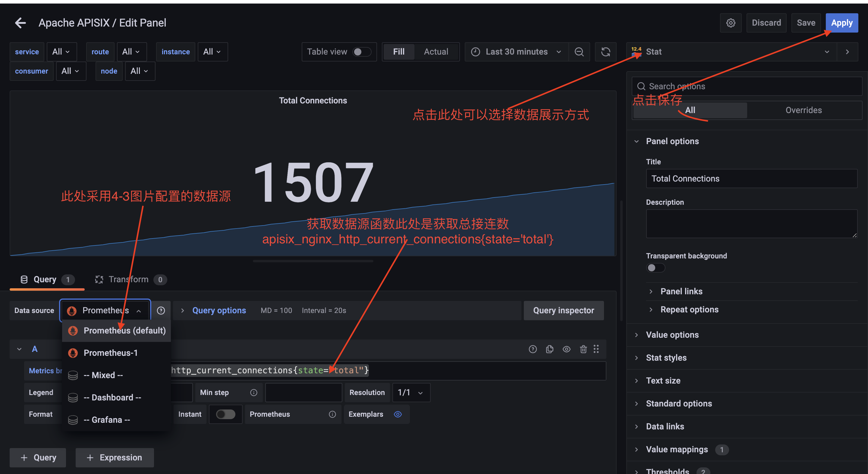868x474 pixels.
Task: Switch to the Transform tab
Action: click(128, 280)
